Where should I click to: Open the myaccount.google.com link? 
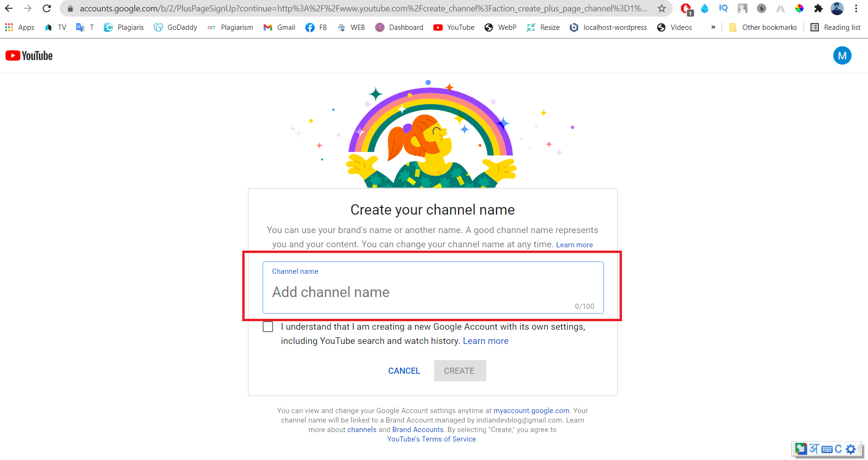tap(531, 410)
